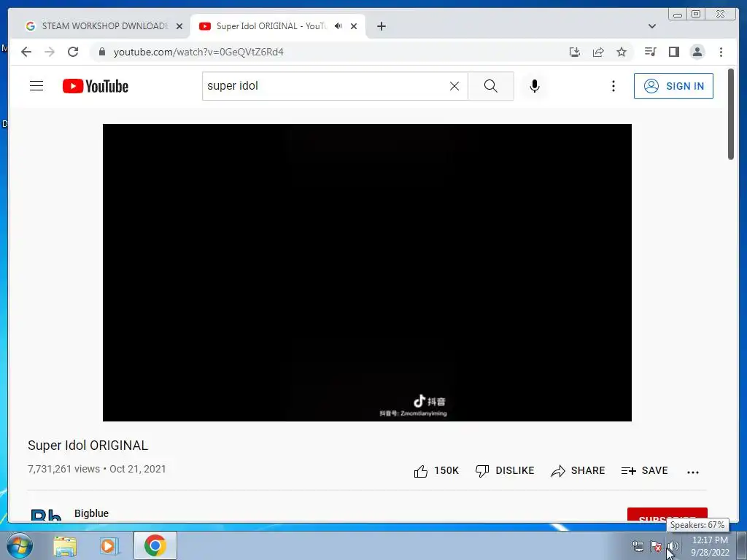Click the Chrome taskbar button
The image size is (747, 560).
[155, 545]
